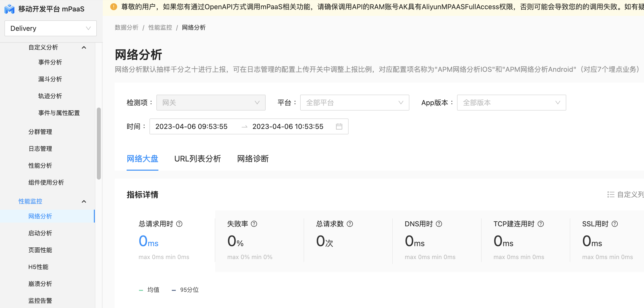Open 漏斗分析 in the sidebar

click(50, 79)
